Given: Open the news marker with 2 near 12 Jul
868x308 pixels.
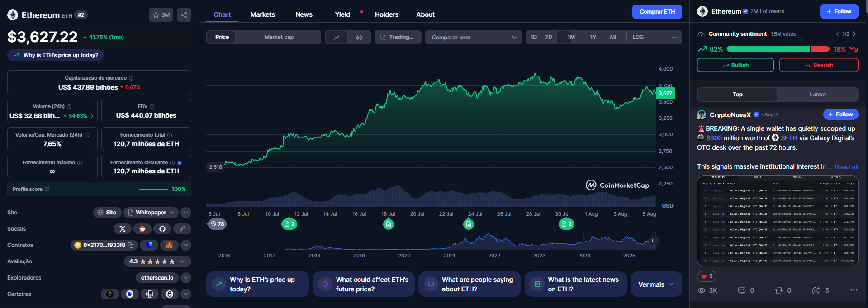Looking at the screenshot, I should [x=289, y=224].
